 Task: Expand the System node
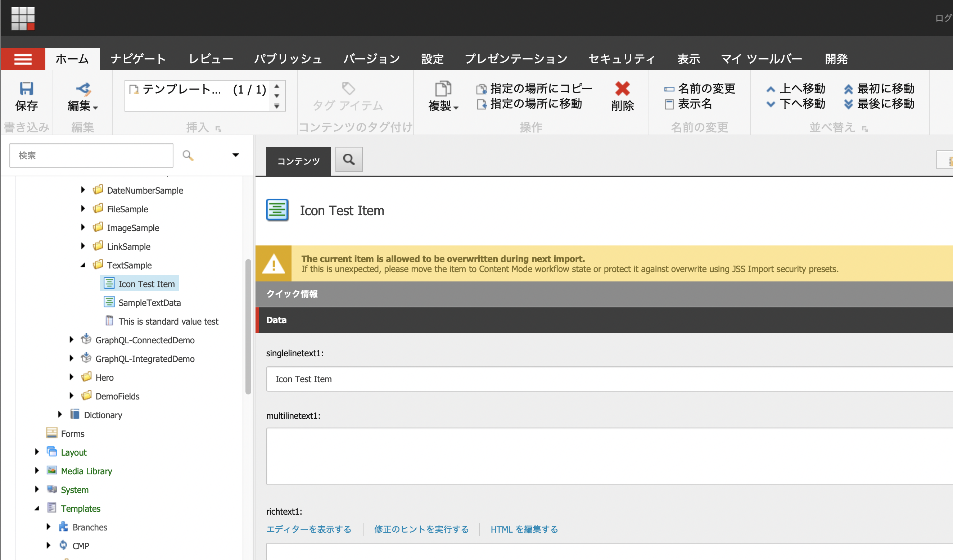tap(37, 489)
